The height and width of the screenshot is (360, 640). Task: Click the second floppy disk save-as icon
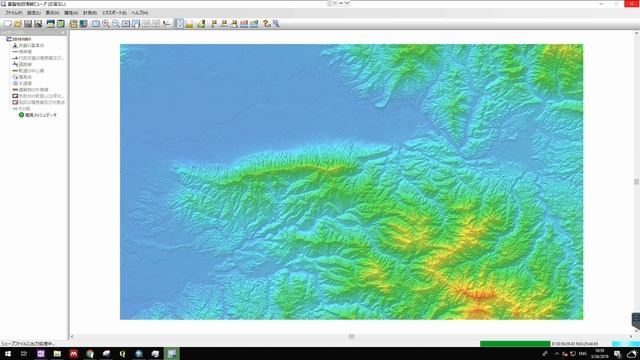(38, 24)
